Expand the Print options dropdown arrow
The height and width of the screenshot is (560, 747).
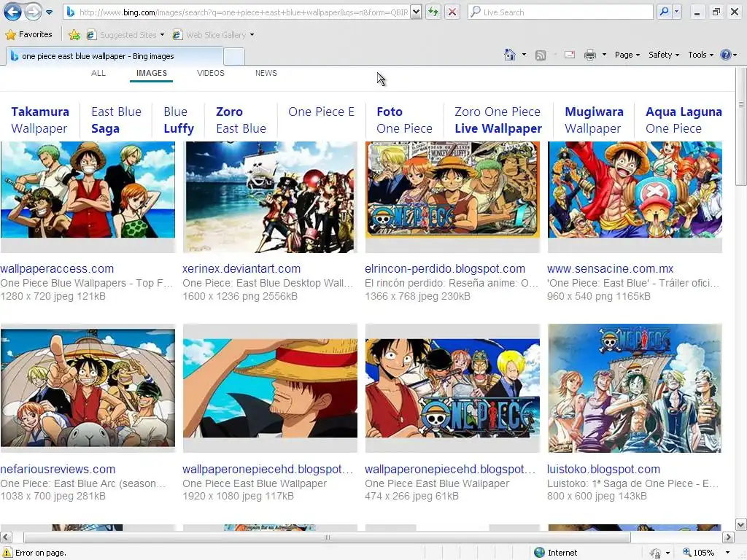604,55
